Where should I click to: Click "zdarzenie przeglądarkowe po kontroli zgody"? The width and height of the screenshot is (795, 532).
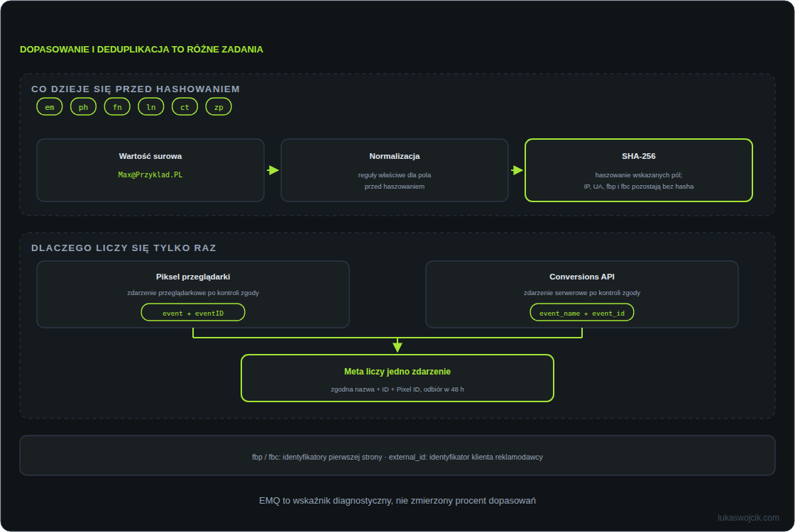pos(193,293)
